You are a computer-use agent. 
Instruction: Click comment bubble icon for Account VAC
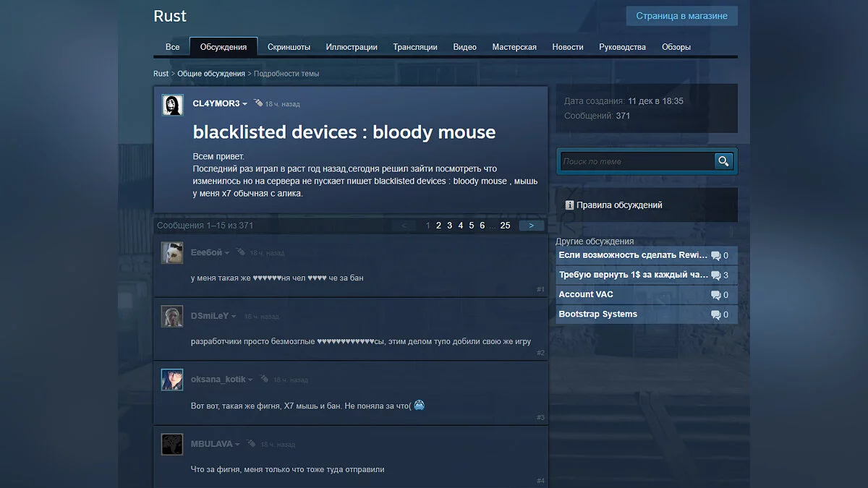715,295
